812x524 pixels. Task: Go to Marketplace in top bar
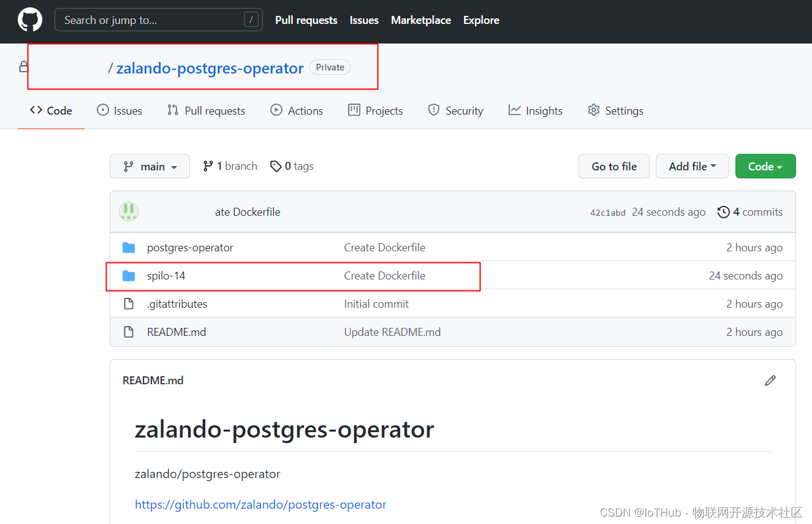click(x=421, y=20)
